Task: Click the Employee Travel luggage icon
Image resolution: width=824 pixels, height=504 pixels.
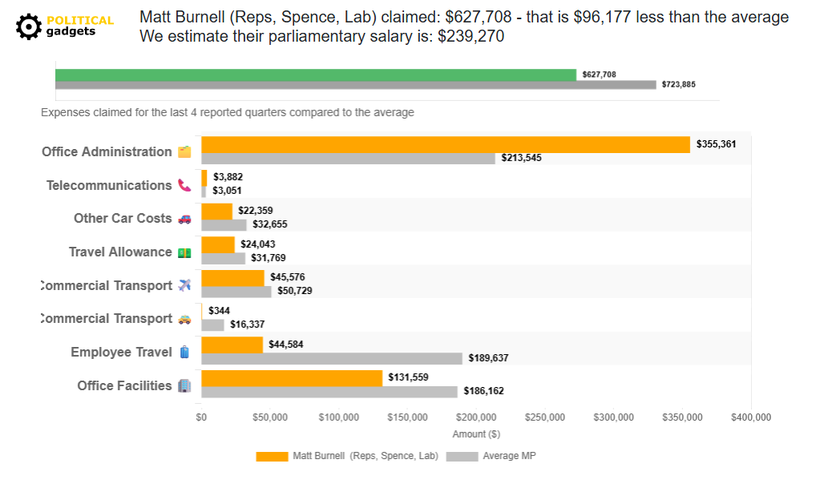Action: click(184, 352)
